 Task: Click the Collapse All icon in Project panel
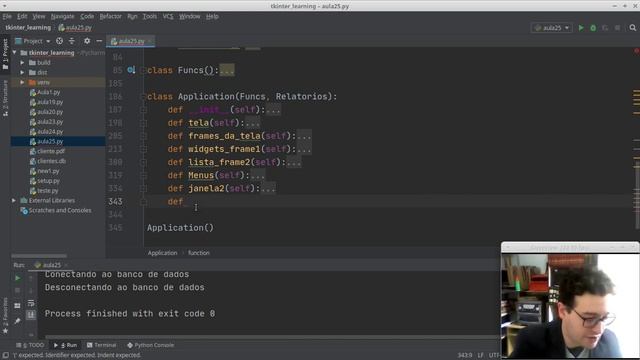pyautogui.click(x=72, y=41)
